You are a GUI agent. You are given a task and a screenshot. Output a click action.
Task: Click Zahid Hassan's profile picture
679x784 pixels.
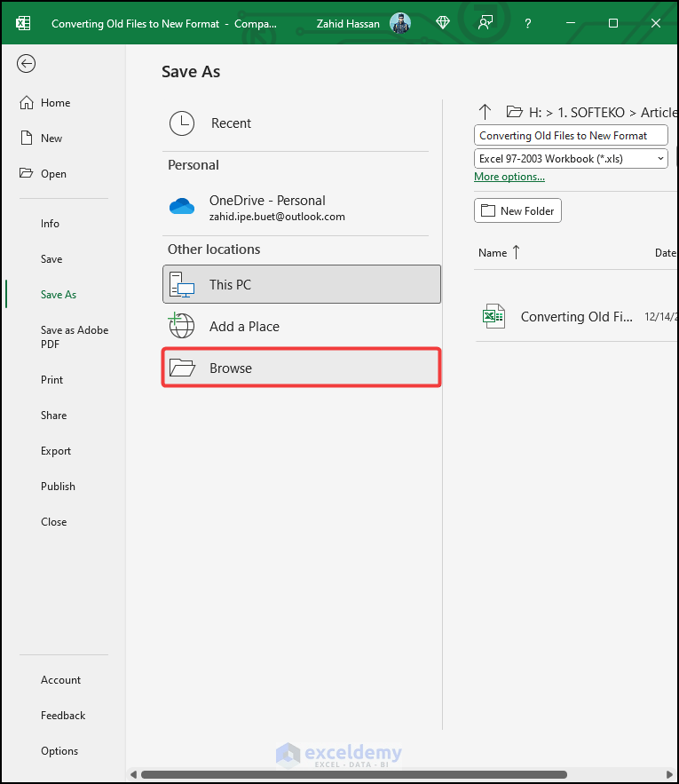point(400,23)
